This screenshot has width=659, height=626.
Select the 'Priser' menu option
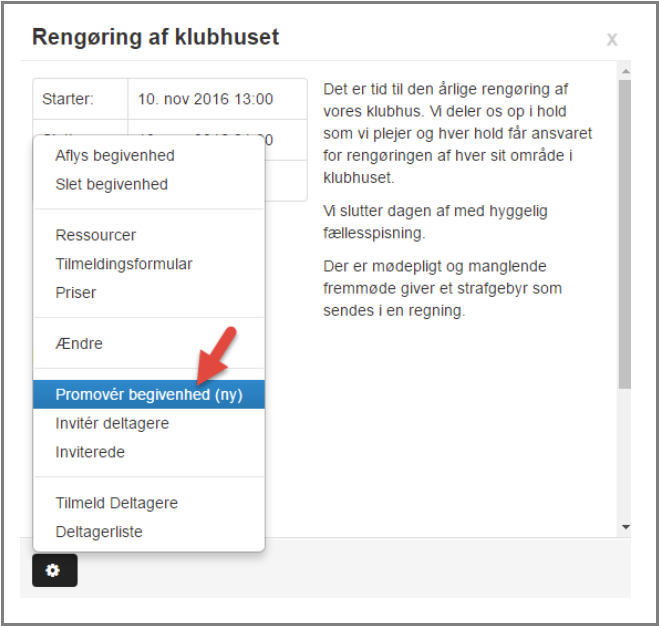click(76, 293)
